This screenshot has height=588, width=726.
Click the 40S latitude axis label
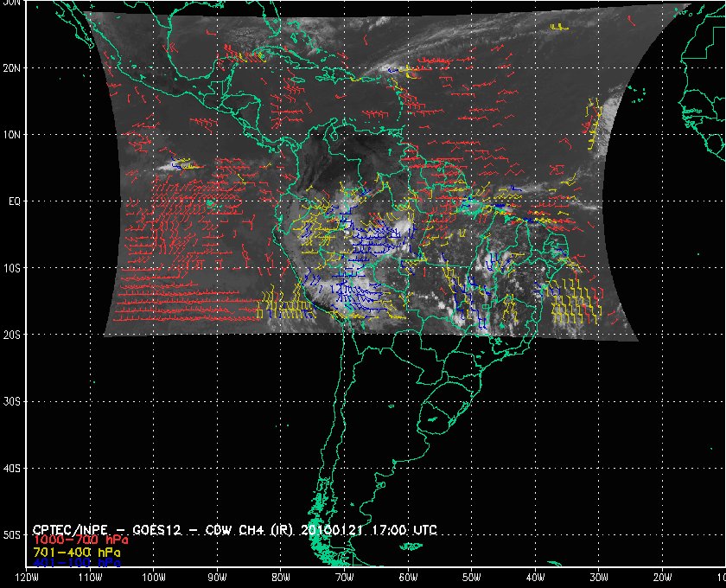pyautogui.click(x=12, y=469)
